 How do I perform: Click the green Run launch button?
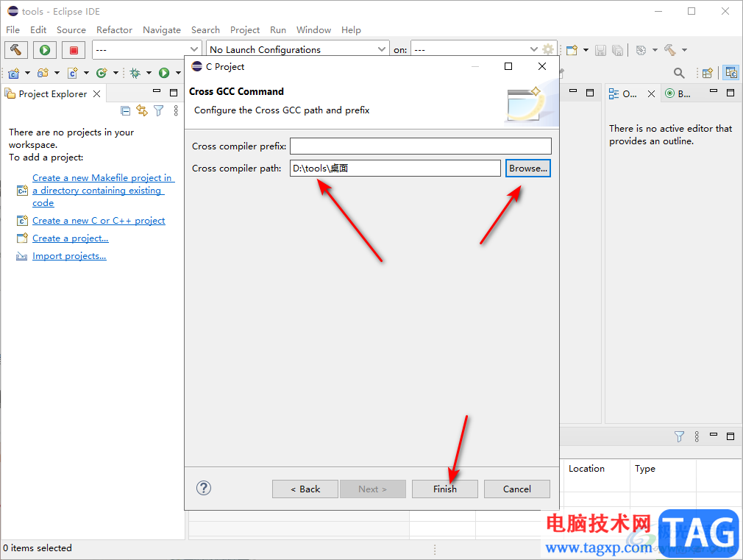[45, 50]
